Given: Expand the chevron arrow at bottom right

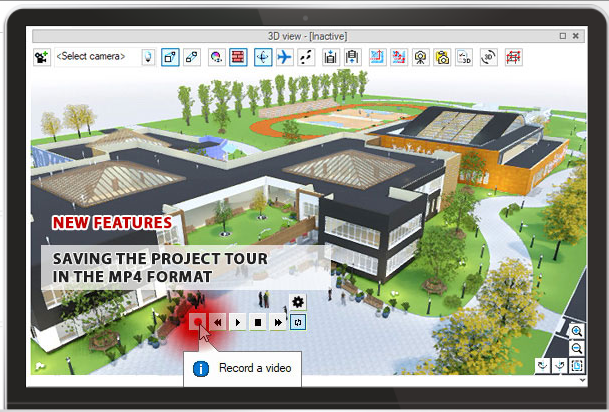Looking at the screenshot, I should 543,365.
